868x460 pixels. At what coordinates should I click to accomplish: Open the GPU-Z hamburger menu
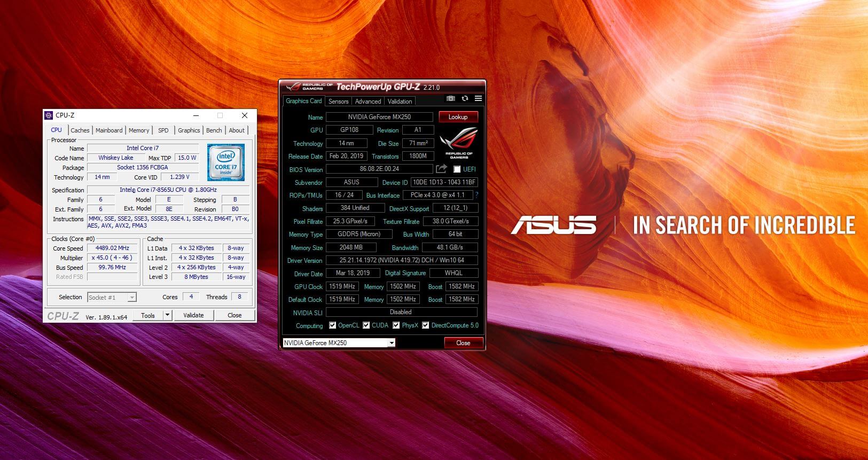(x=478, y=99)
